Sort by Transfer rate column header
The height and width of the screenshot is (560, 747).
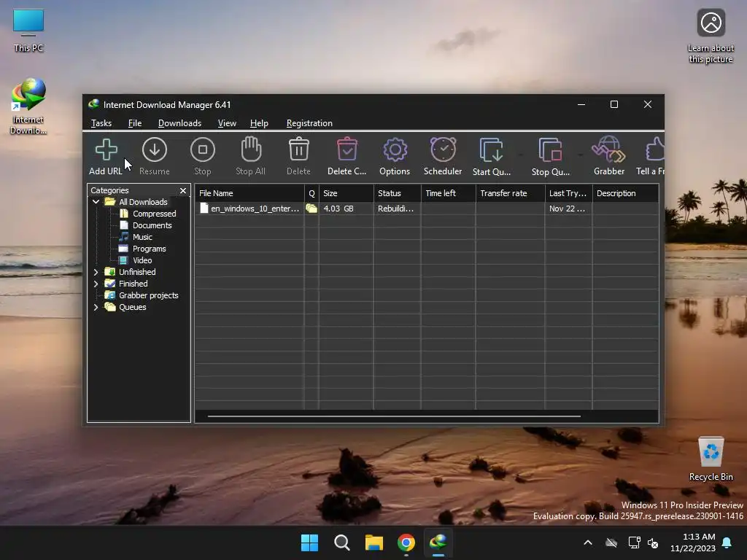tap(510, 193)
